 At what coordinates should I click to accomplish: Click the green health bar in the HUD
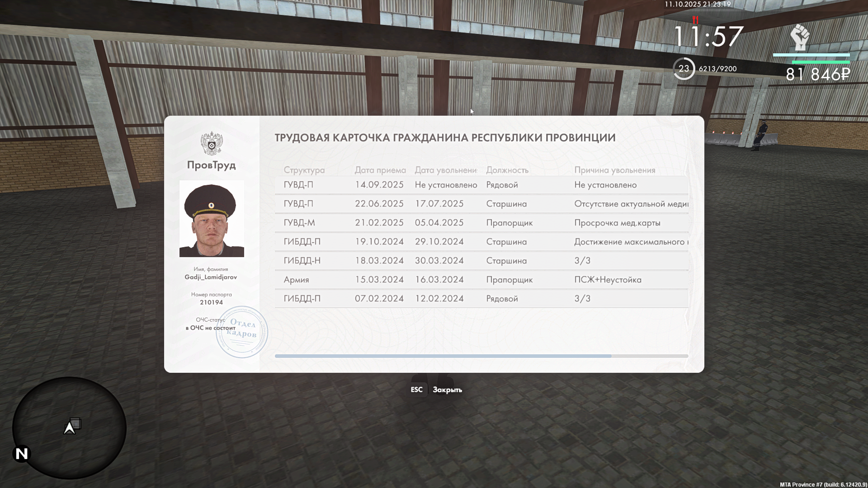click(x=821, y=62)
